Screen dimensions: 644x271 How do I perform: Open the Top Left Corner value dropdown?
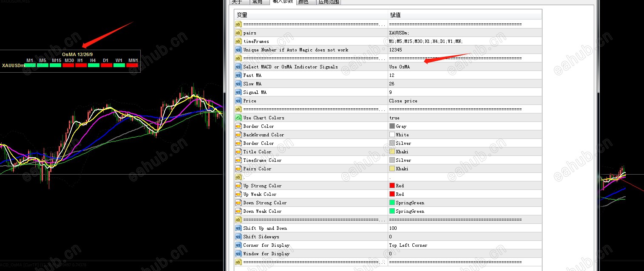(x=465, y=245)
